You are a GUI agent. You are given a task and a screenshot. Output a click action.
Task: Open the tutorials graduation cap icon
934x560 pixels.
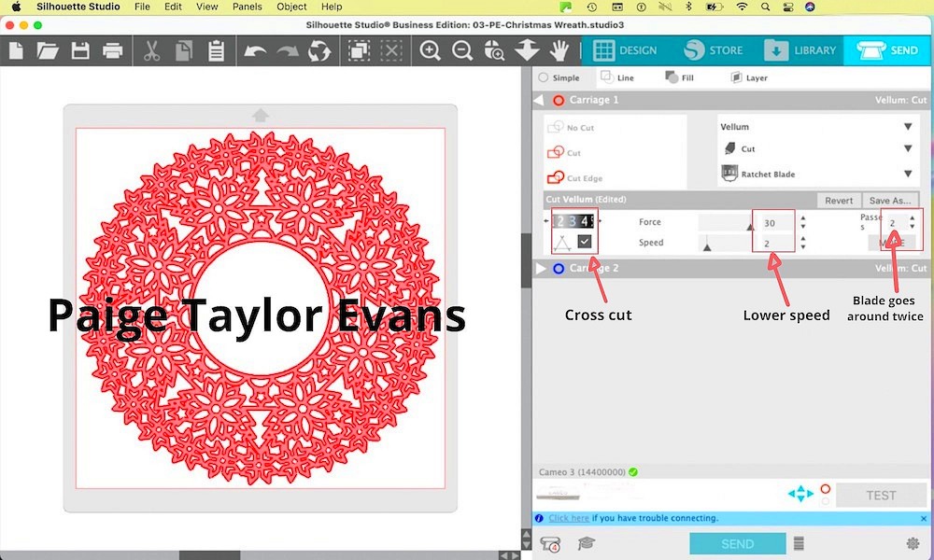586,543
